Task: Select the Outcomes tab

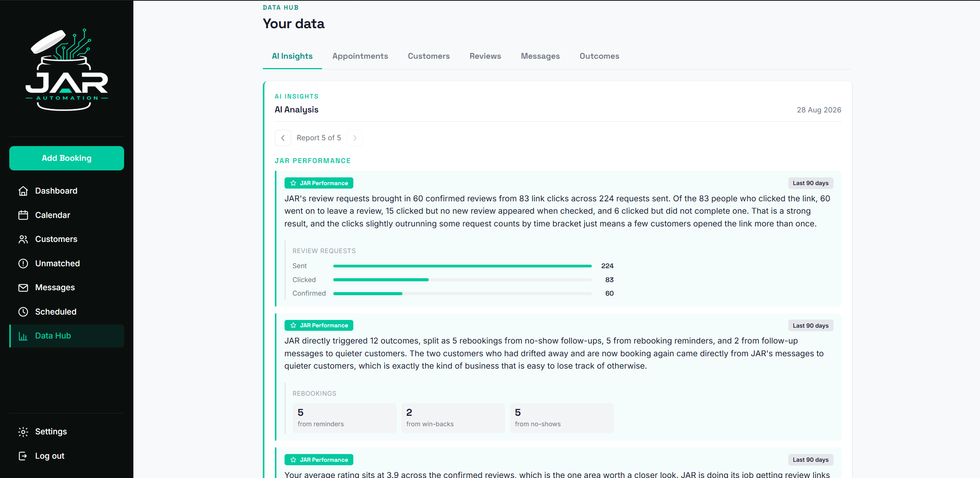Action: point(599,56)
